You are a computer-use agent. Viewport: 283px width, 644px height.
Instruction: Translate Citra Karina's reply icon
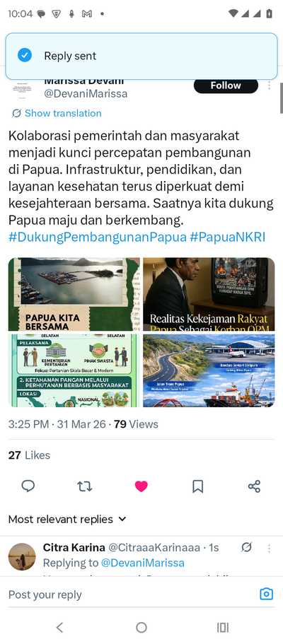pyautogui.click(x=246, y=547)
